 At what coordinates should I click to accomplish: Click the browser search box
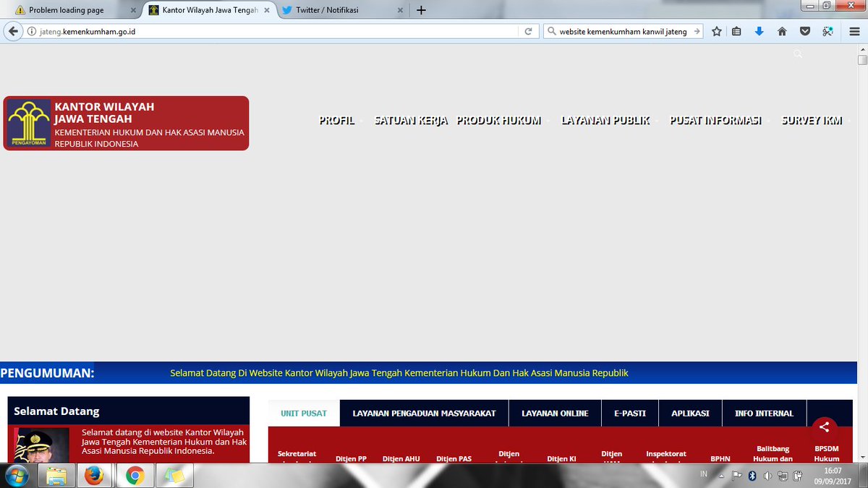coord(624,31)
